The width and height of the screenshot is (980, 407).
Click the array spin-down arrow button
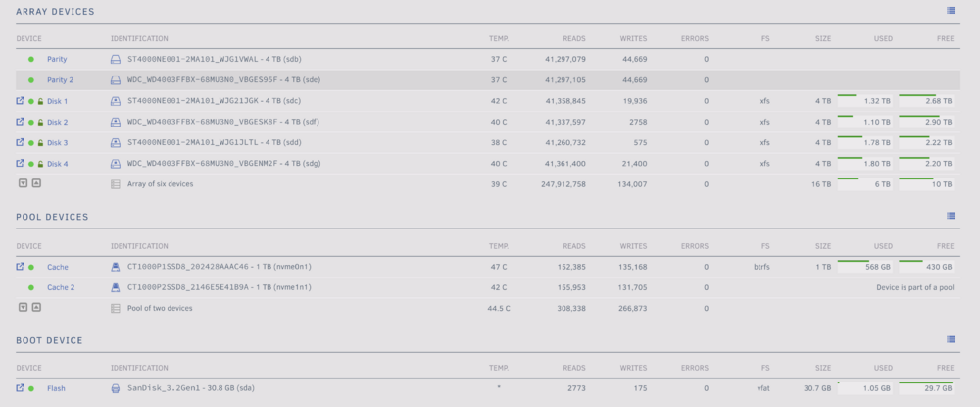click(24, 183)
